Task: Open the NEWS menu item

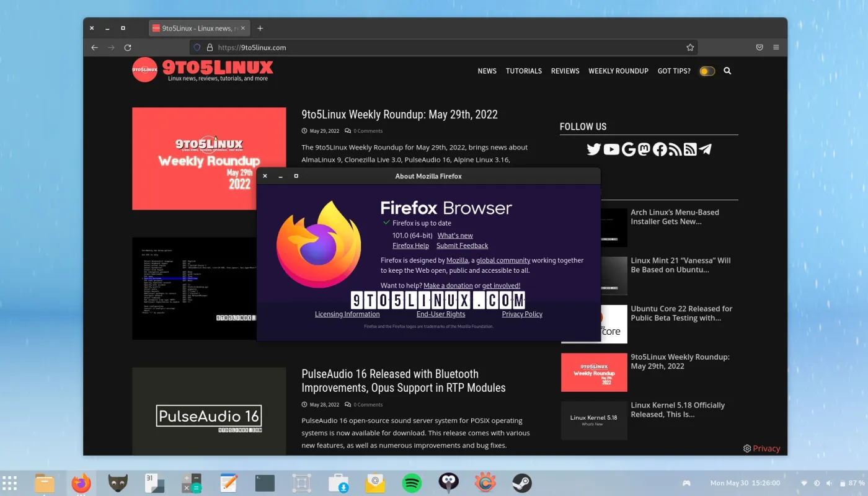Action: click(487, 71)
